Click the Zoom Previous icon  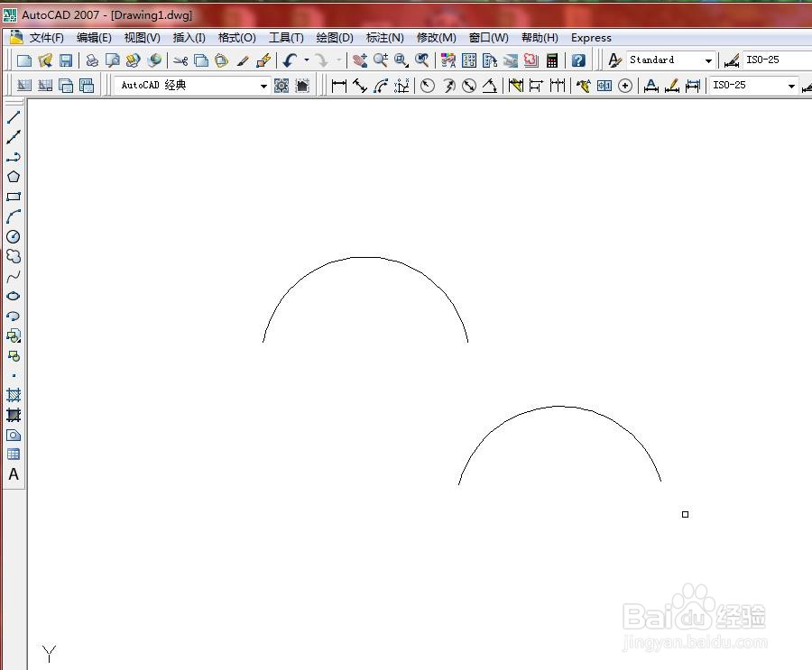point(422,60)
